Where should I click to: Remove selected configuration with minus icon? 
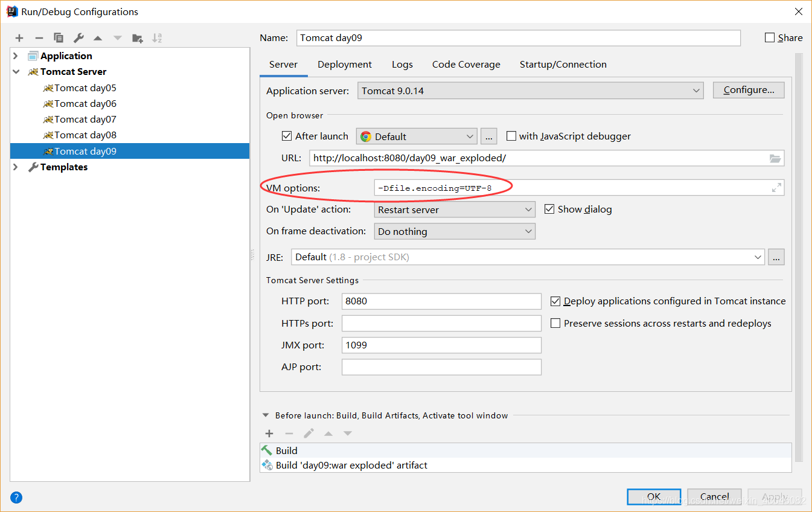(39, 38)
